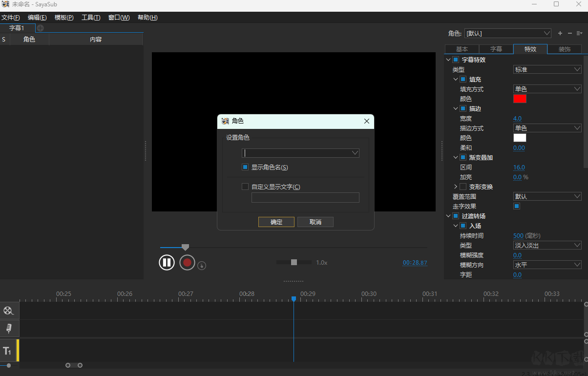
Task: Click the red fill color swatch
Action: pyautogui.click(x=520, y=98)
